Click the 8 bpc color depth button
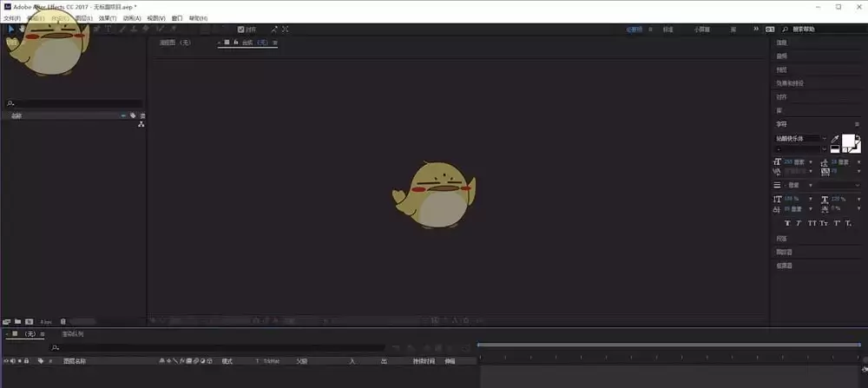 click(x=46, y=321)
